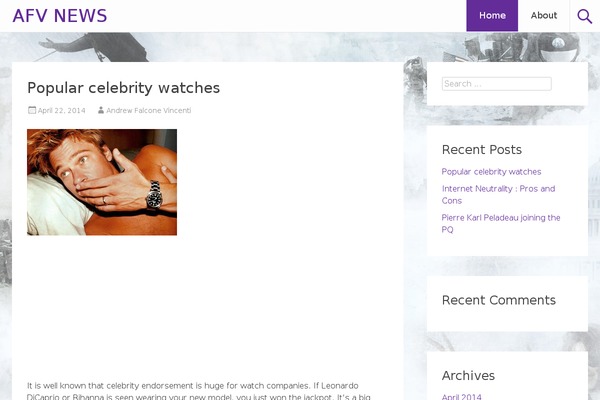Click the calendar icon beside April 22, 2014

tap(32, 110)
